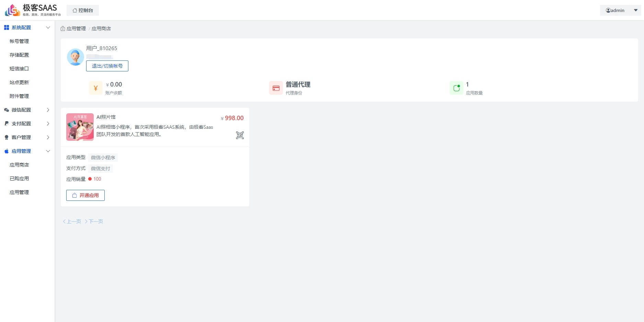Go to 下一页 next page
The width and height of the screenshot is (644, 322).
[x=94, y=221]
